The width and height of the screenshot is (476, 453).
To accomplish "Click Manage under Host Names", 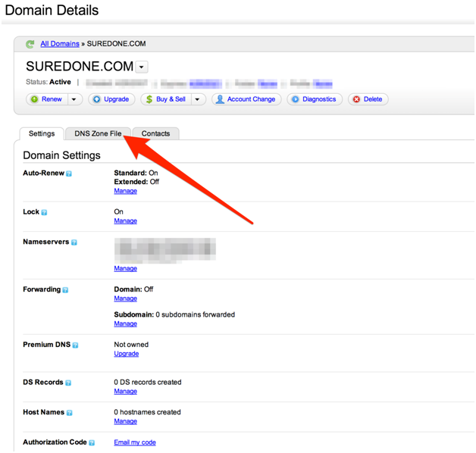I will point(125,421).
